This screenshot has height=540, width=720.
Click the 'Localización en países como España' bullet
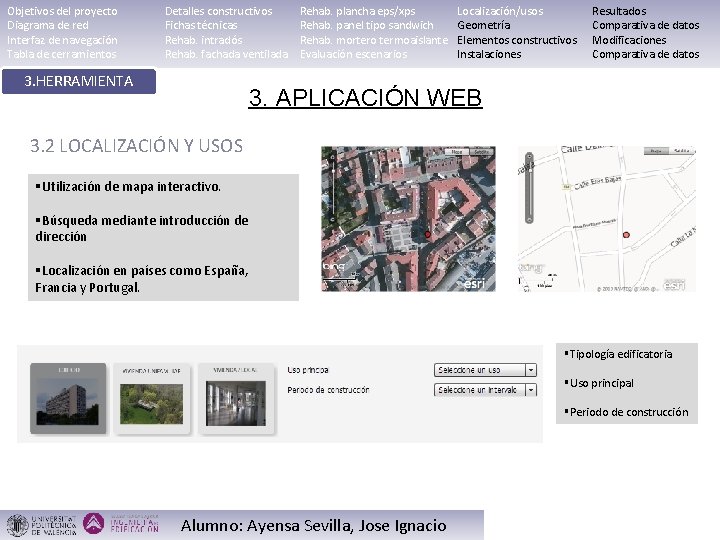142,279
